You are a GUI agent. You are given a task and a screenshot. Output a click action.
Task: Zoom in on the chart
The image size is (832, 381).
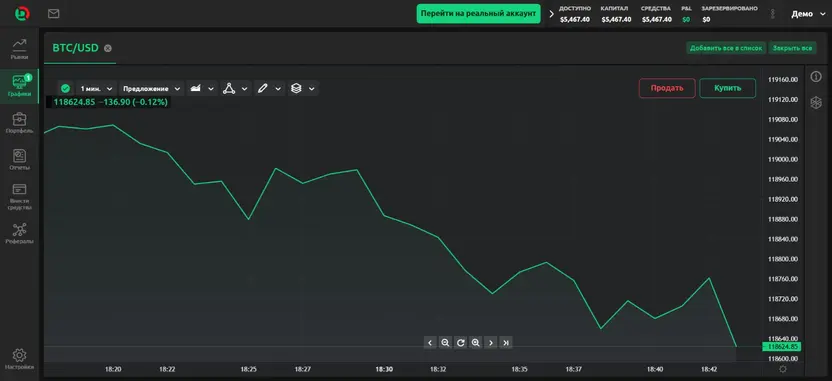[x=475, y=343]
